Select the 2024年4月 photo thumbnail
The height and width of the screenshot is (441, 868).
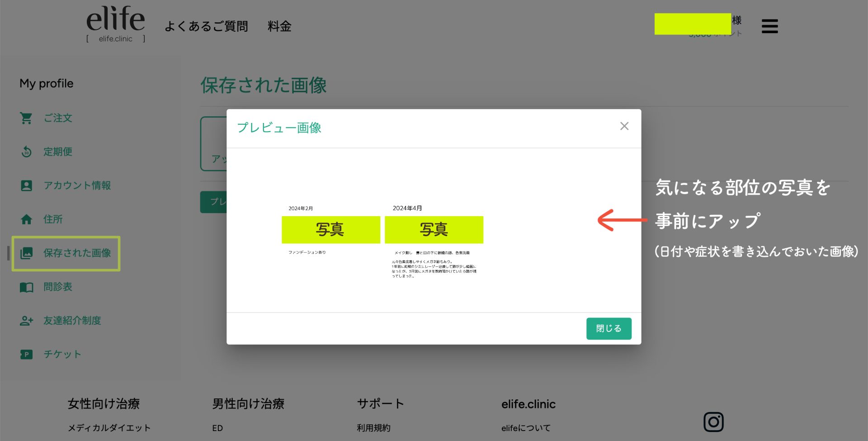coord(434,230)
